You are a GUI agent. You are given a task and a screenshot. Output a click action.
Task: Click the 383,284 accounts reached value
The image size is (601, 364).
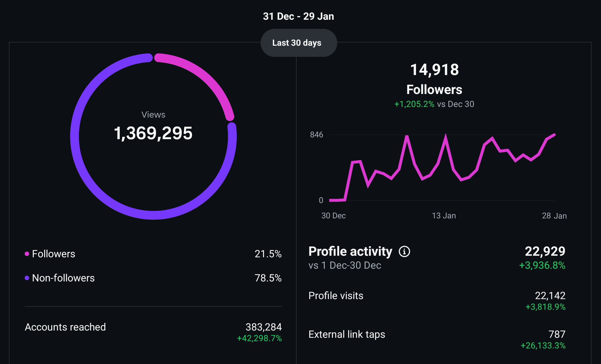click(263, 327)
